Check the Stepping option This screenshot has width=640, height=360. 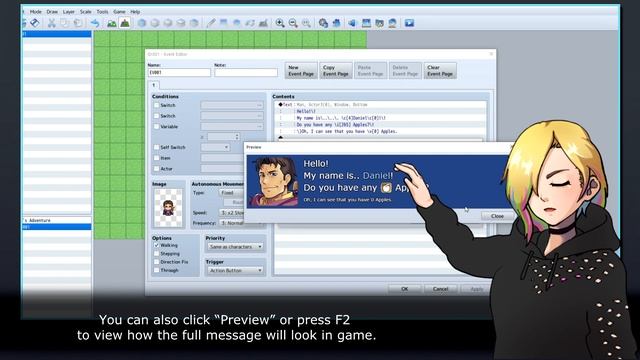coord(156,253)
